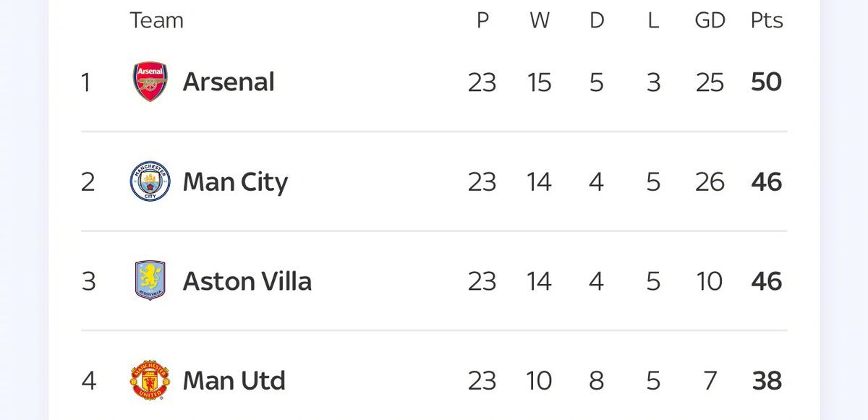Click the D column header

pos(597,20)
